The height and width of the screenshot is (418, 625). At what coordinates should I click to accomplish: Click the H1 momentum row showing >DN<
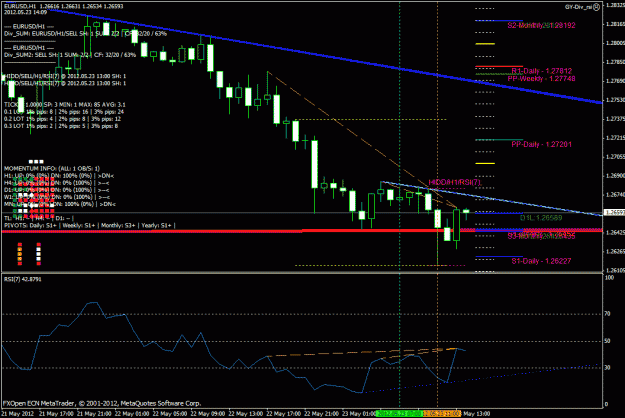coord(59,176)
